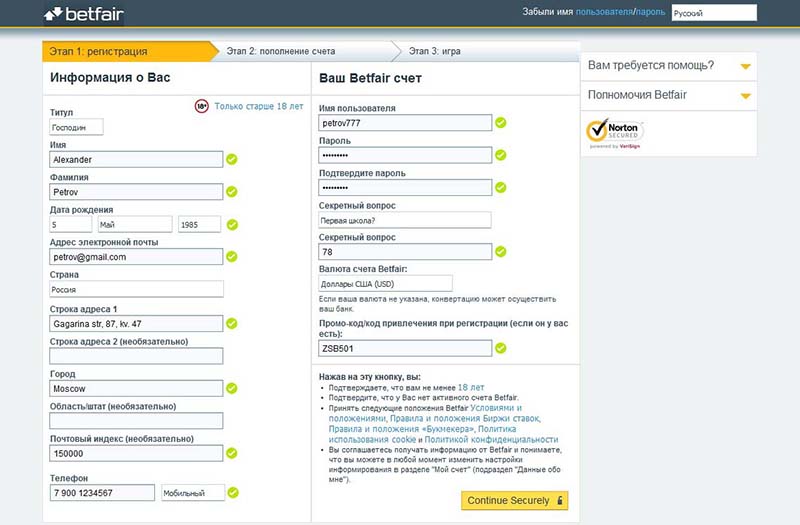Select Этап 1: регистрация step tab
The image size is (800, 525).
pos(131,51)
